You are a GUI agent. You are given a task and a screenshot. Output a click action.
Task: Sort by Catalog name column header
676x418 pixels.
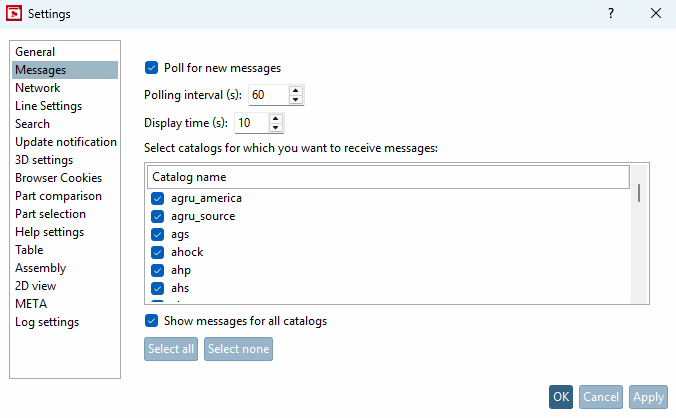389,177
